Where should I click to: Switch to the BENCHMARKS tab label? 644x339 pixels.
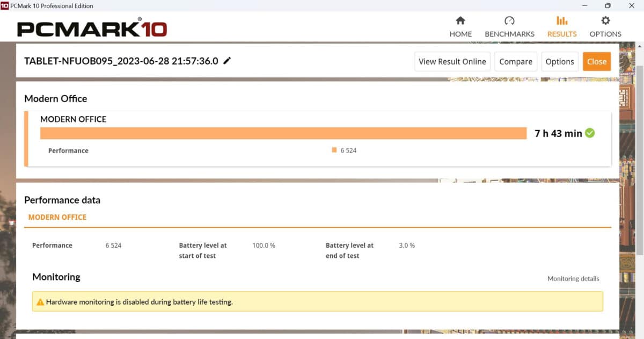pos(509,34)
